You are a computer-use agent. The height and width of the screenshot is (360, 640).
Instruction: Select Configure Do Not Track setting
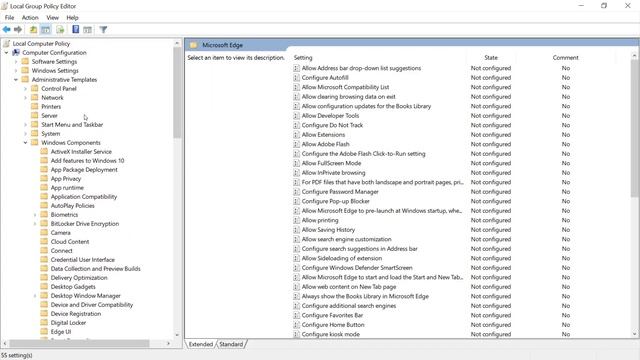[332, 125]
